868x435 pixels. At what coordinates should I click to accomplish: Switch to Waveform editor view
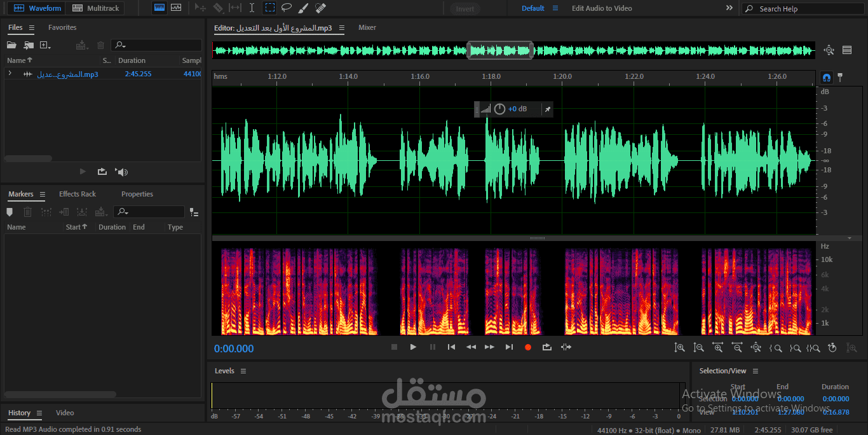coord(37,8)
